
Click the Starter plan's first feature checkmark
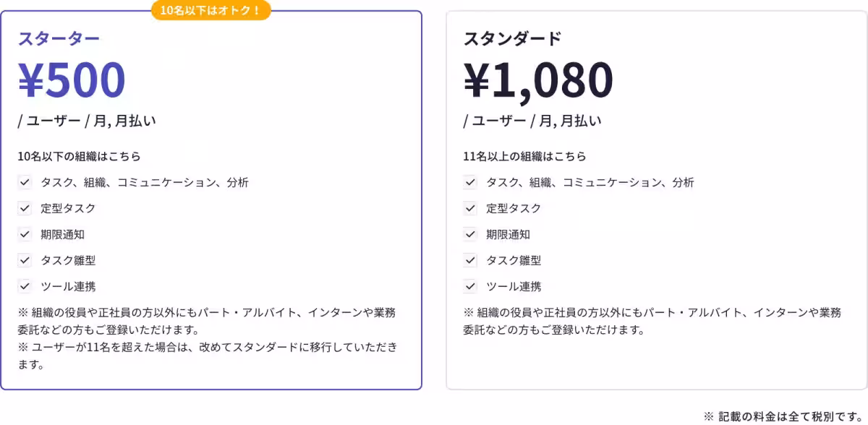click(25, 182)
